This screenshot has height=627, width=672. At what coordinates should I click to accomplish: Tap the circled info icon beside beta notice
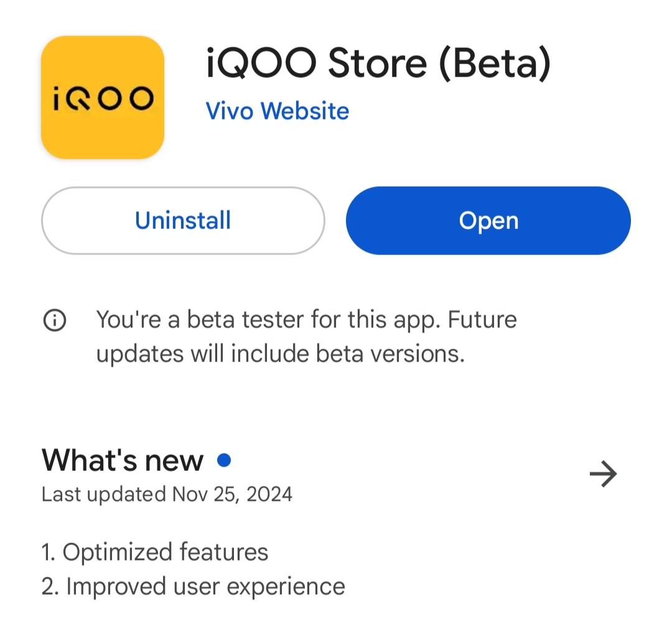(55, 320)
